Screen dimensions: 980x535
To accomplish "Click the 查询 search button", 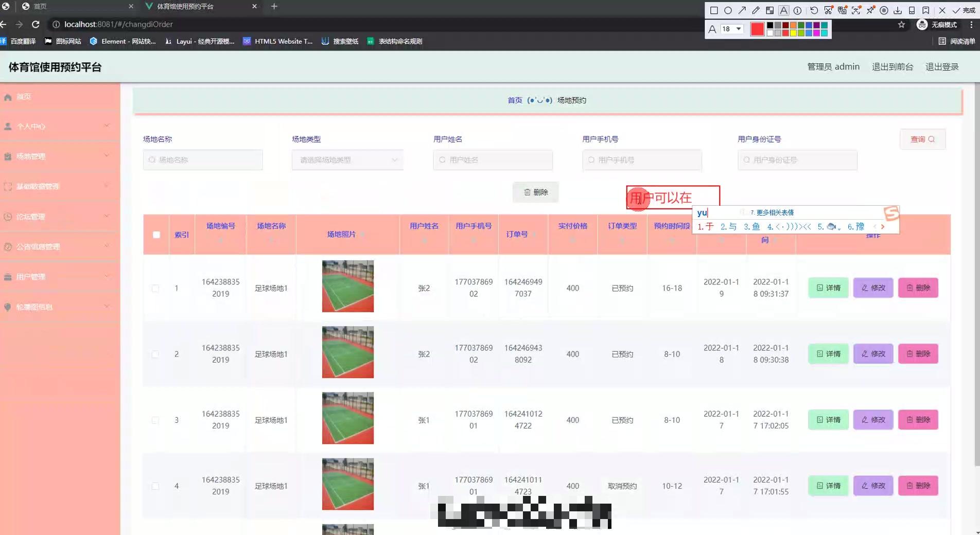I will (x=922, y=139).
